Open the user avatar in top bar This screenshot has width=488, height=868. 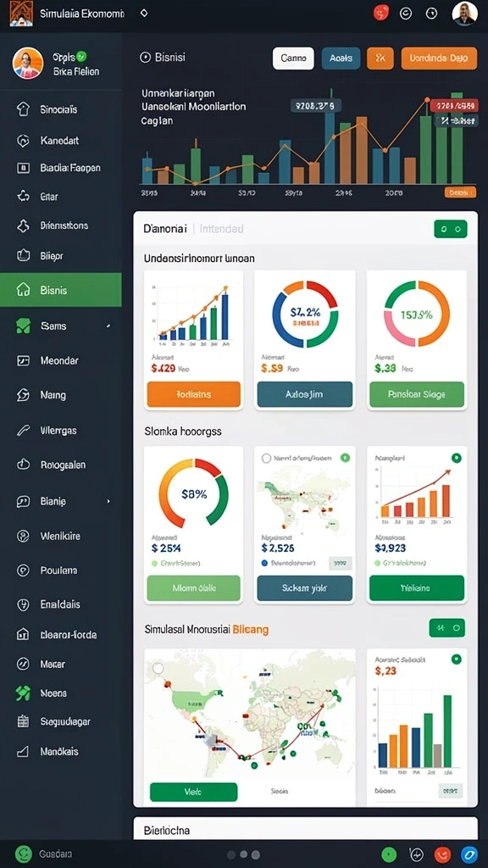pyautogui.click(x=464, y=14)
